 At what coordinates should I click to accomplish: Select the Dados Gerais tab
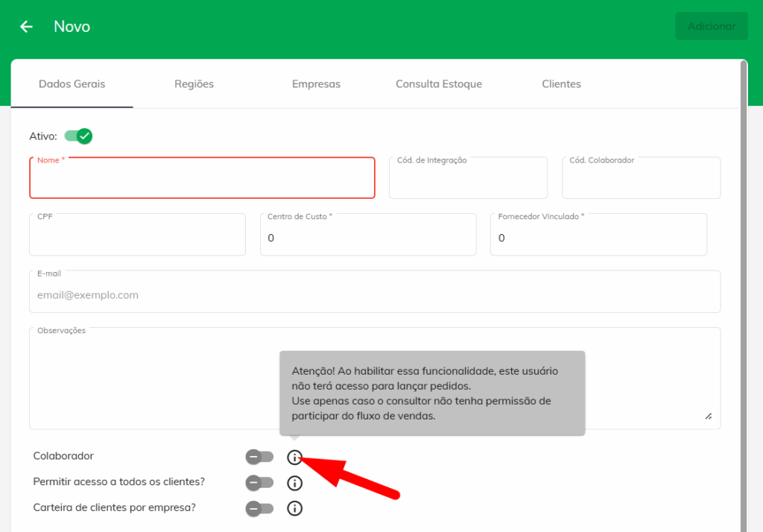[x=72, y=84]
